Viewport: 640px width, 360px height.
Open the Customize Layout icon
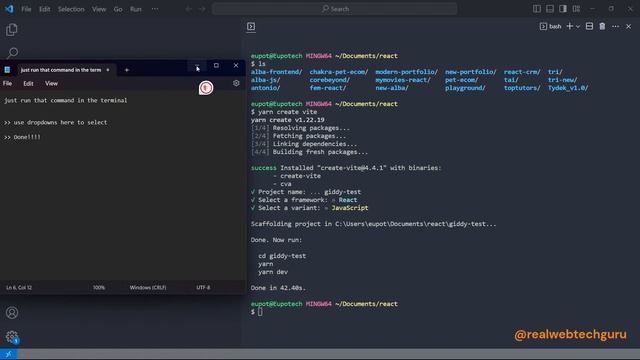coord(576,9)
